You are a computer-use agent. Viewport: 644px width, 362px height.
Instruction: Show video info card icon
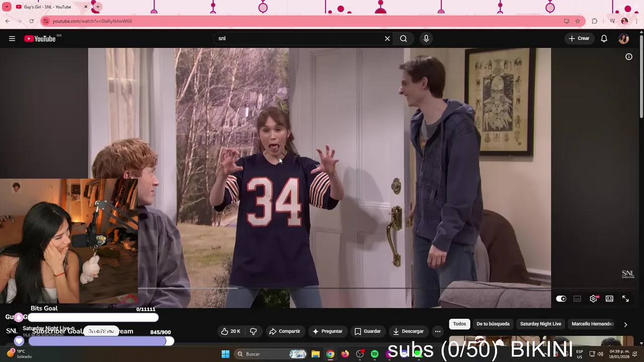point(629,57)
